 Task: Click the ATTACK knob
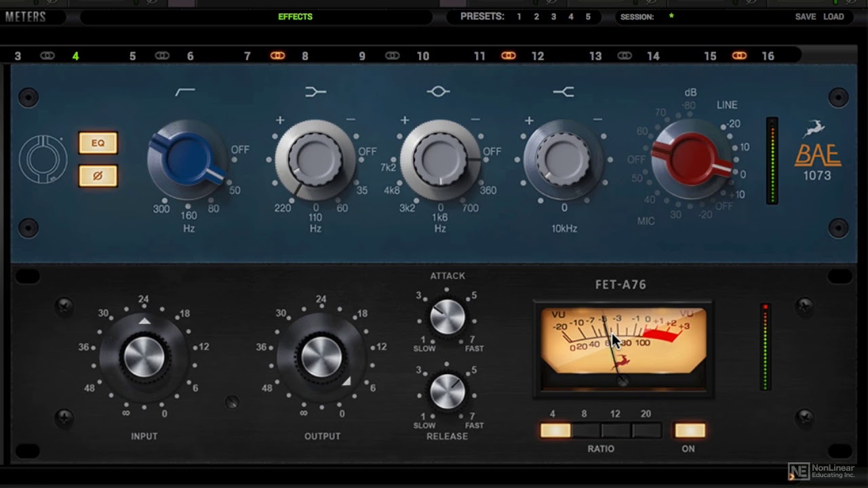pyautogui.click(x=448, y=317)
